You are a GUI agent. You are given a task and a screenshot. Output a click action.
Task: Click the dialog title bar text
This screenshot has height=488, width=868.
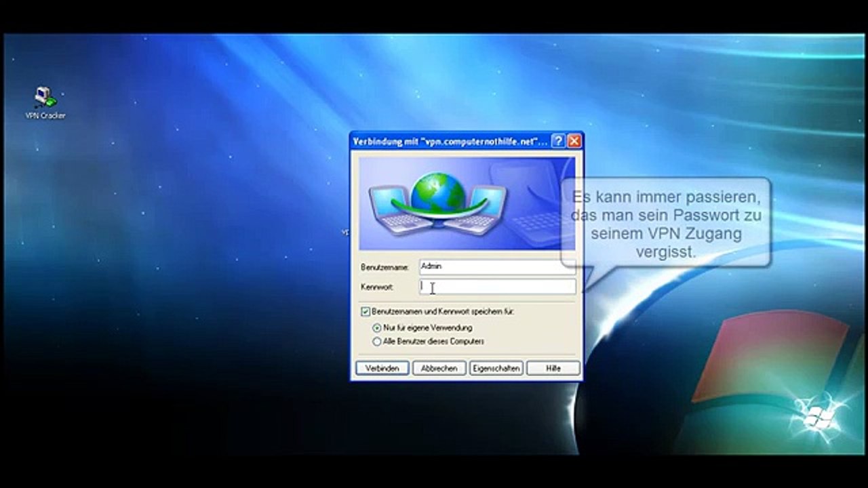[450, 141]
